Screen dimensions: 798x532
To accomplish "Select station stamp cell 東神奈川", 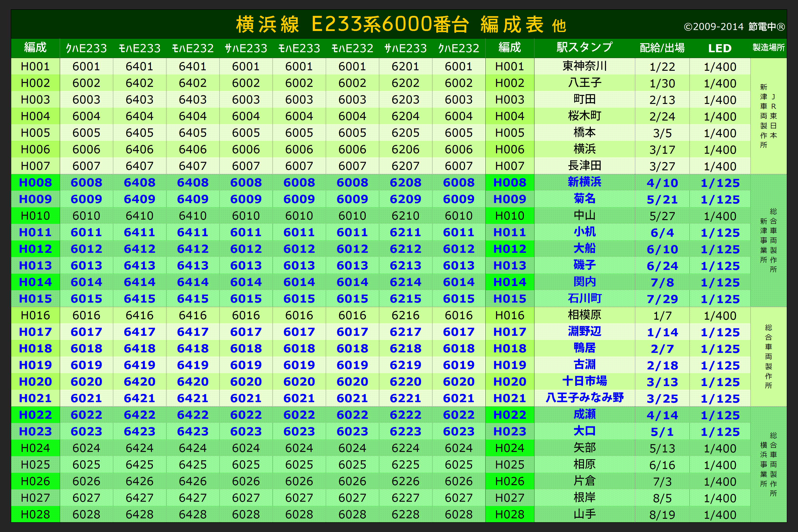I will [x=584, y=66].
